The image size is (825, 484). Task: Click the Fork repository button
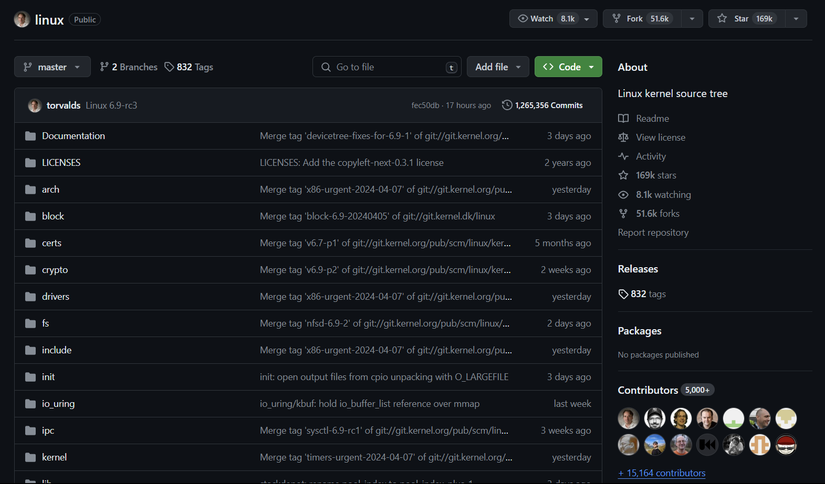tap(647, 19)
